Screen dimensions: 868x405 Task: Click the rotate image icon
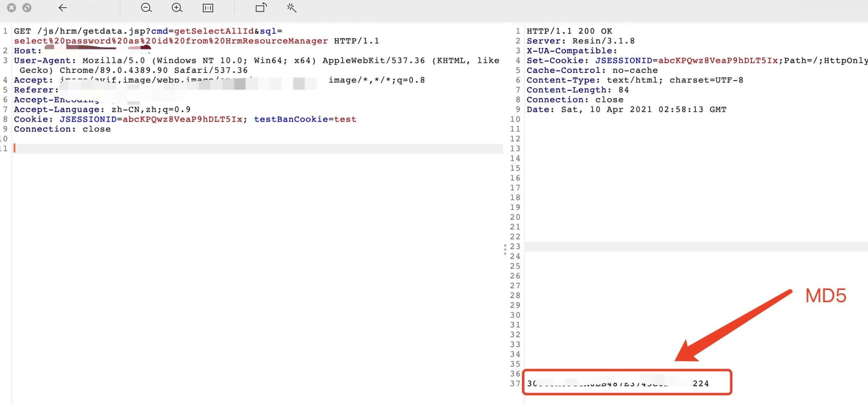pos(261,8)
